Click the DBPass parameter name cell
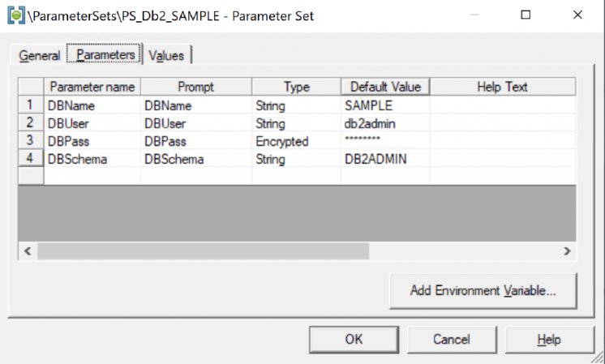 [x=92, y=140]
